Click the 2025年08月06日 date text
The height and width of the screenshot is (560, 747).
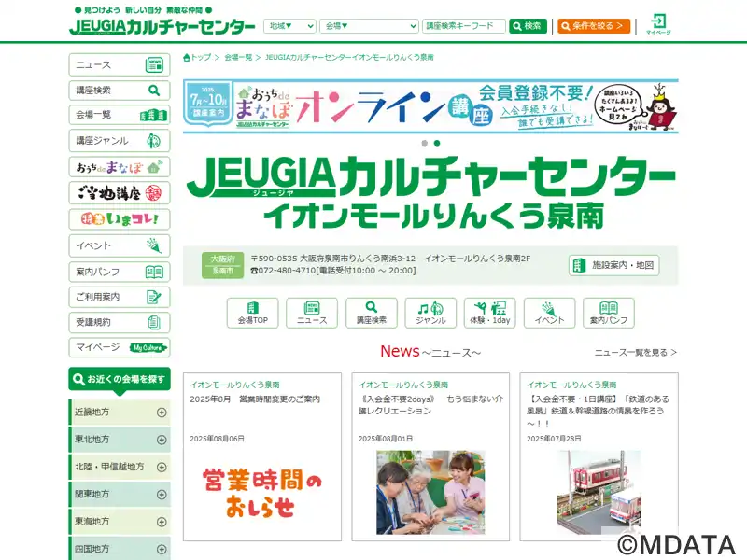(x=217, y=439)
